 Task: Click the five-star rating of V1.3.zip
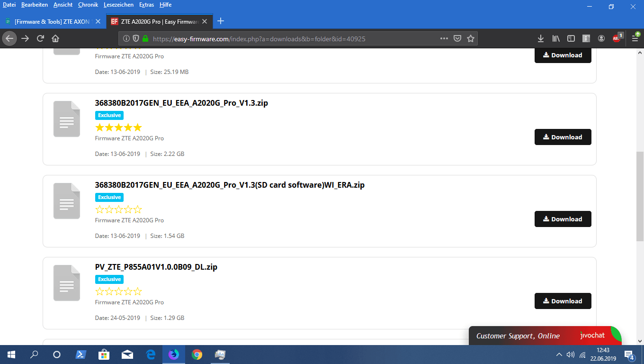(118, 127)
